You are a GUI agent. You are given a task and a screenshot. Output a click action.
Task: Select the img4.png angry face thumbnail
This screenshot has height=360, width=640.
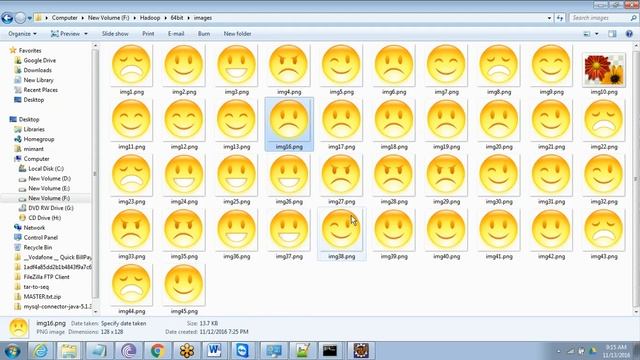pyautogui.click(x=289, y=65)
